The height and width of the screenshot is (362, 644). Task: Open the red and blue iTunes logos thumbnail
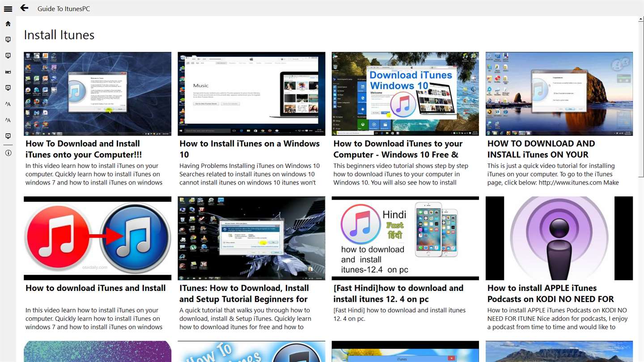[x=97, y=238]
